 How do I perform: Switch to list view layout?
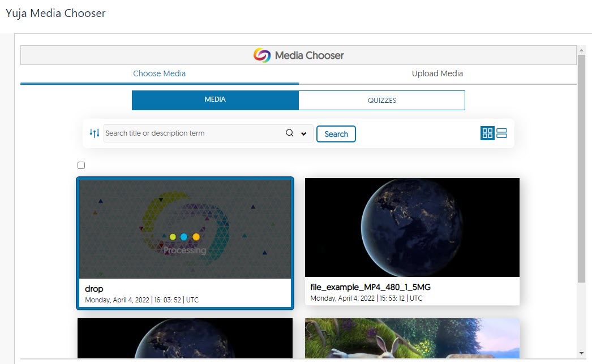pyautogui.click(x=502, y=133)
